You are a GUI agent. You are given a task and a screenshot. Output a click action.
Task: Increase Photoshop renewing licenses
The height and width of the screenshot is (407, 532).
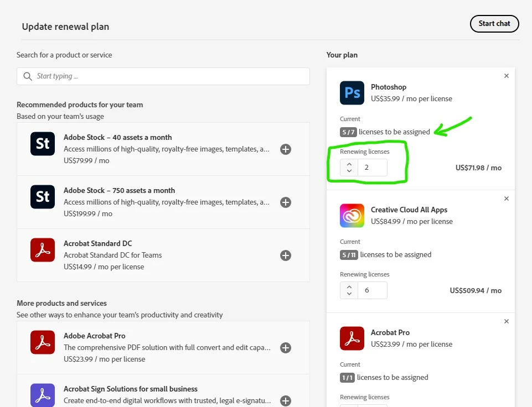[349, 164]
